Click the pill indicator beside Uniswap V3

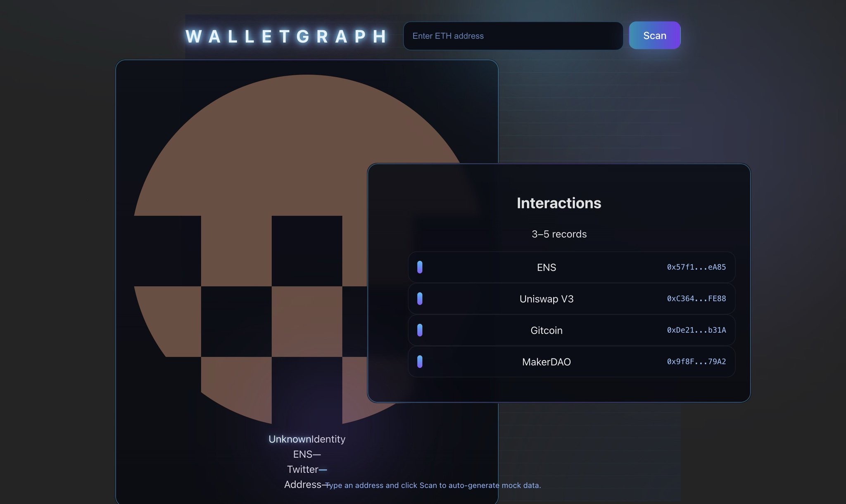[420, 298]
